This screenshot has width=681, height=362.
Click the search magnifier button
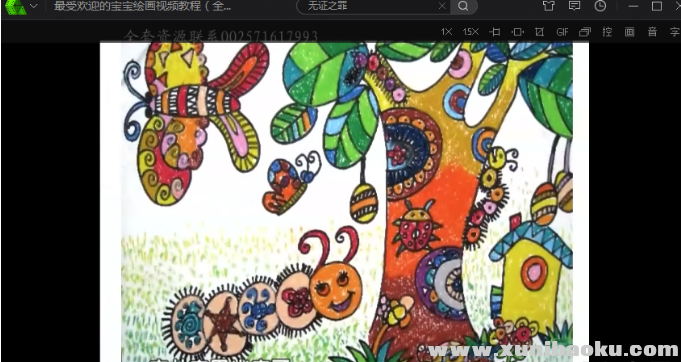point(463,6)
